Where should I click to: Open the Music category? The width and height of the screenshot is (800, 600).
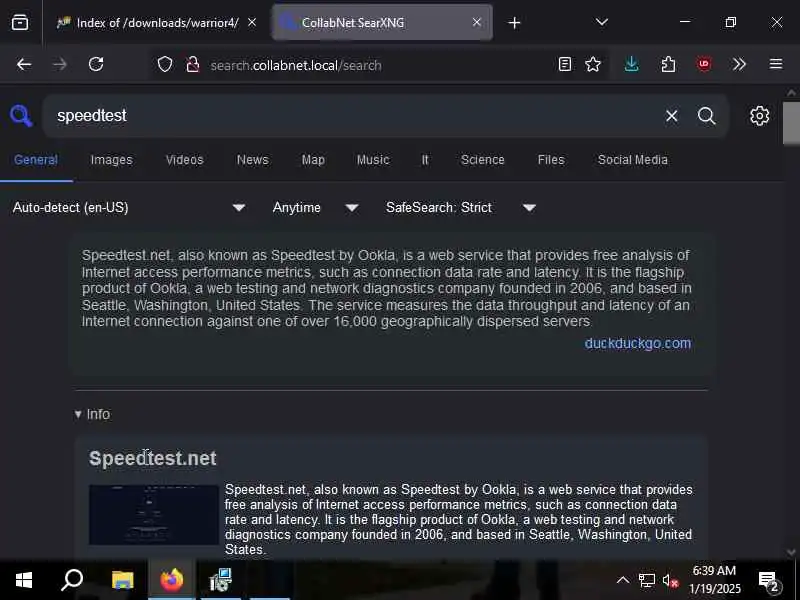[x=373, y=160]
